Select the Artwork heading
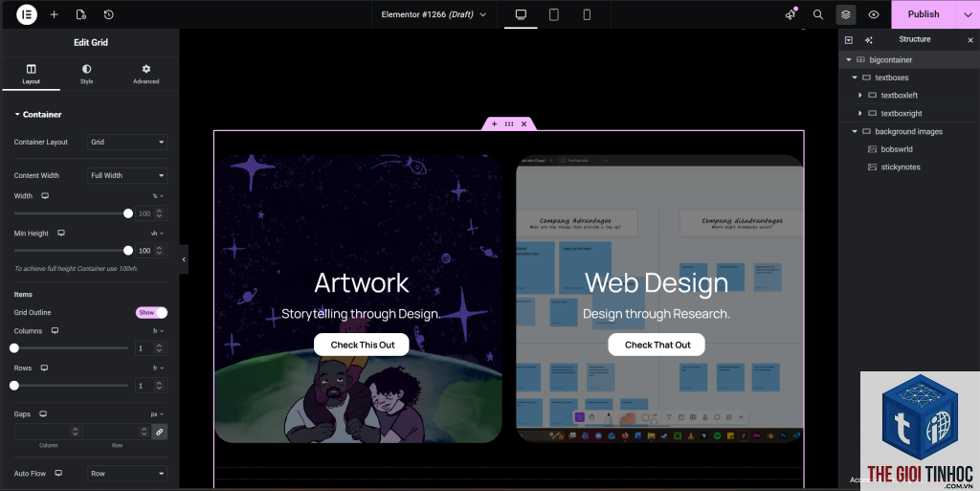 [x=361, y=283]
